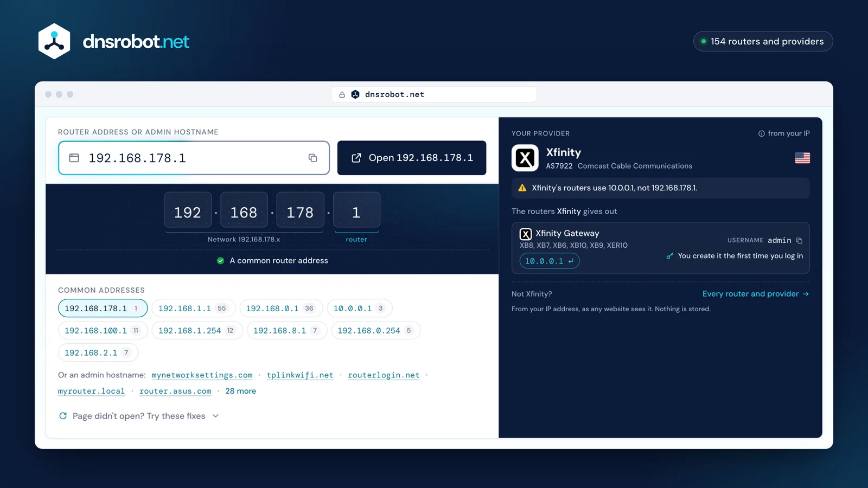Click the Xfinity provider logo

point(525,158)
